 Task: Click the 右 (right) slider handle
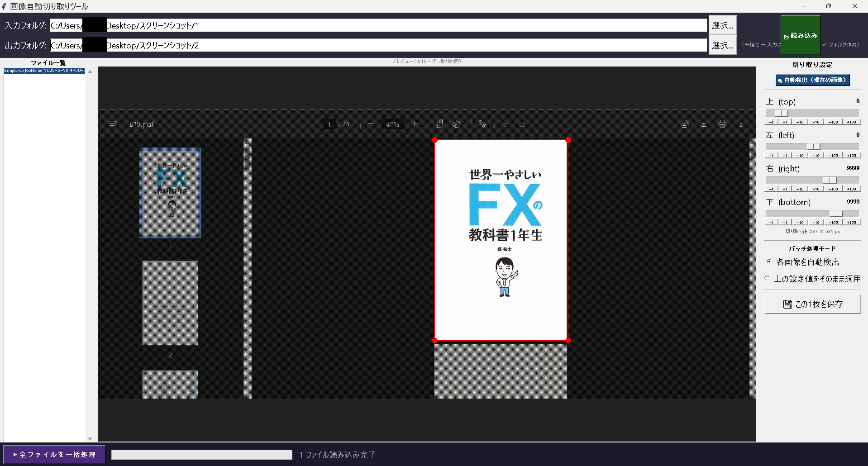point(830,180)
